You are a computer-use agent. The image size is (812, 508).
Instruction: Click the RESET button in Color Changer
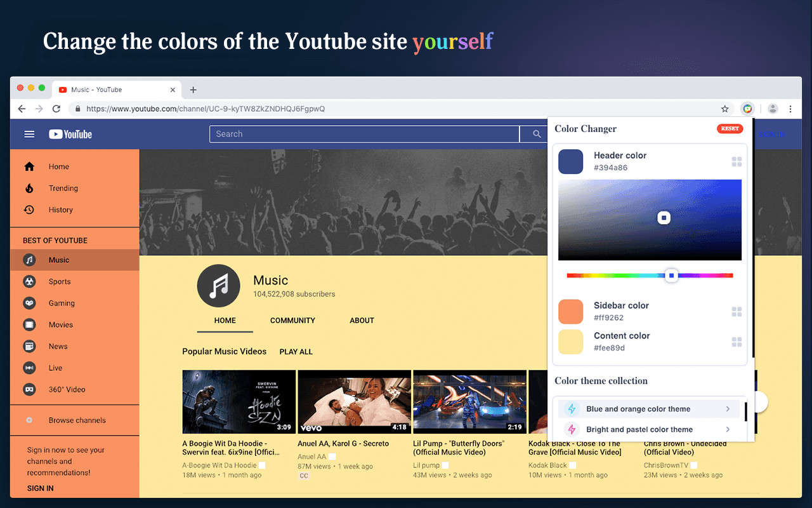[x=730, y=128]
